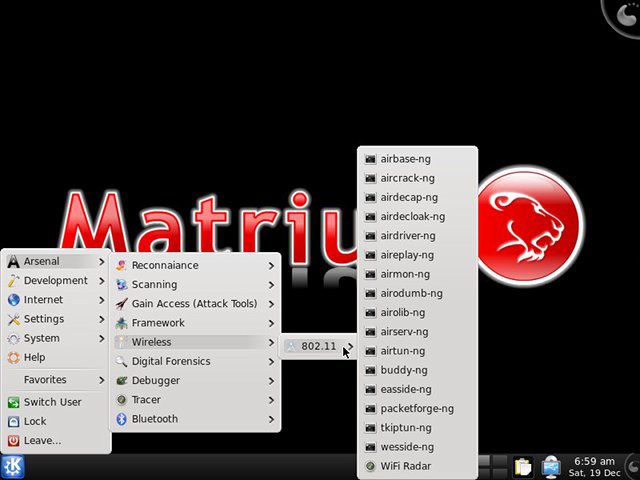
Task: Click the System gear icon
Action: click(x=13, y=338)
